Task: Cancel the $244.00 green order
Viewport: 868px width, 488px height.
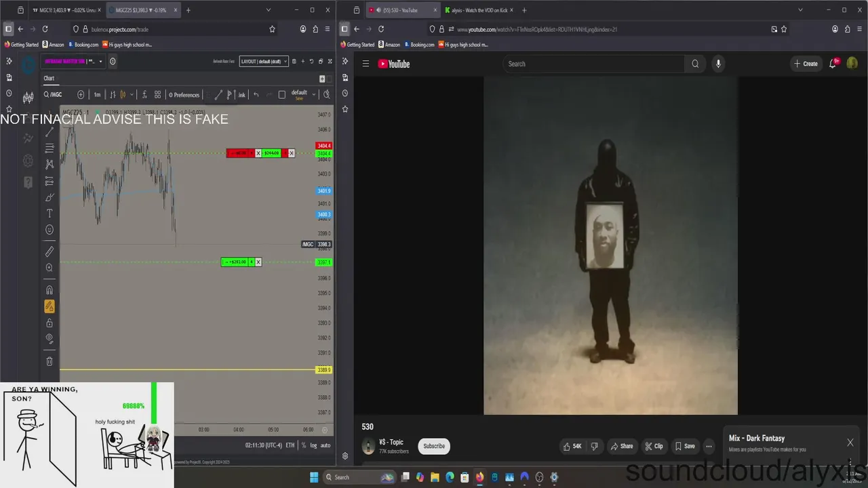Action: 292,153
